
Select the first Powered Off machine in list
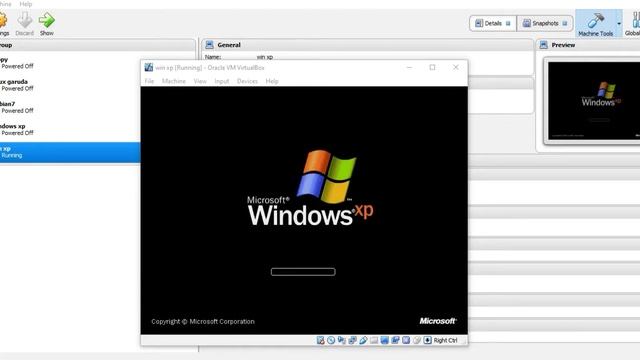69,63
